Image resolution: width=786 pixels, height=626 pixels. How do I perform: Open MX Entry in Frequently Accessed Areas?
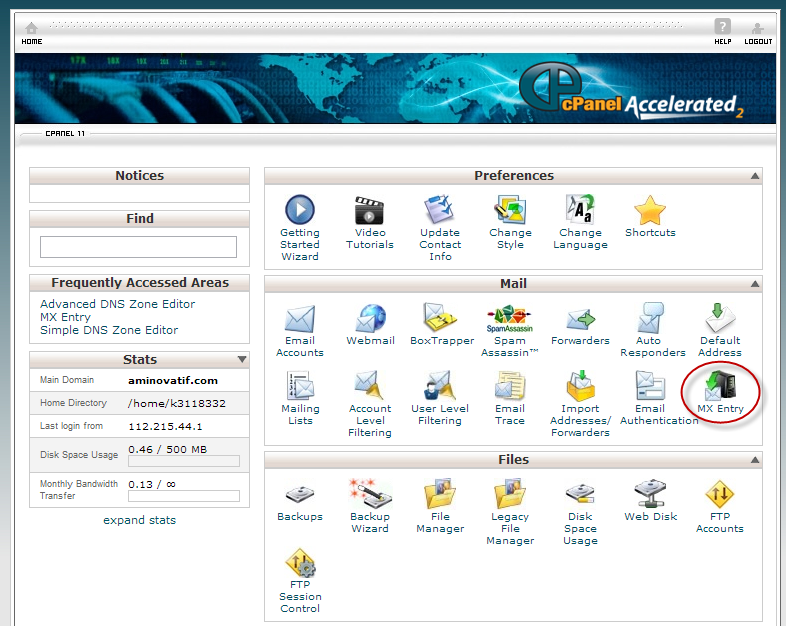point(65,317)
